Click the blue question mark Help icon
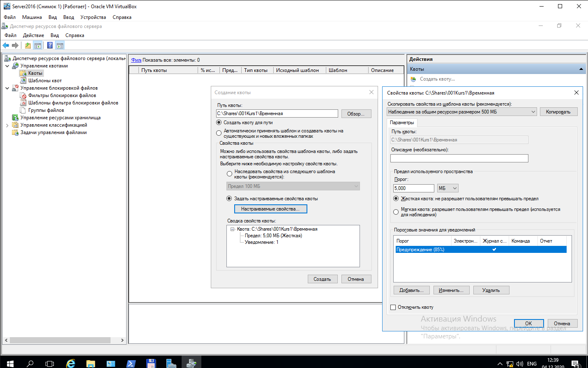Screen dimensions: 588x368 point(50,45)
